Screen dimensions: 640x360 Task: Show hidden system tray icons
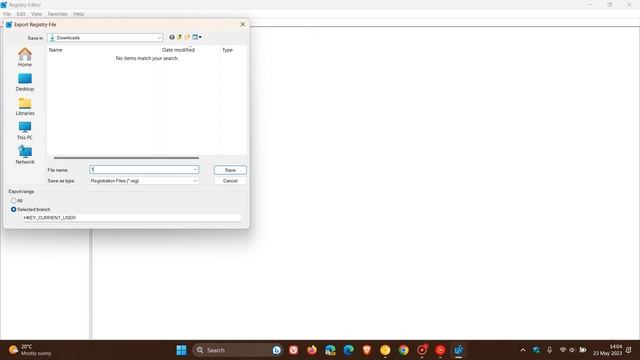[523, 350]
